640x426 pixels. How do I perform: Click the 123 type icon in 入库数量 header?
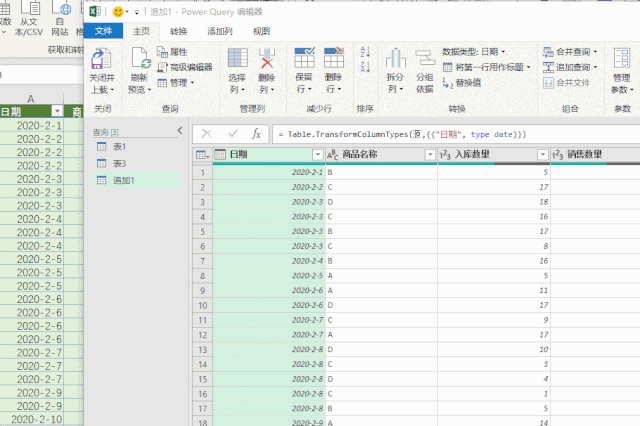[x=445, y=155]
